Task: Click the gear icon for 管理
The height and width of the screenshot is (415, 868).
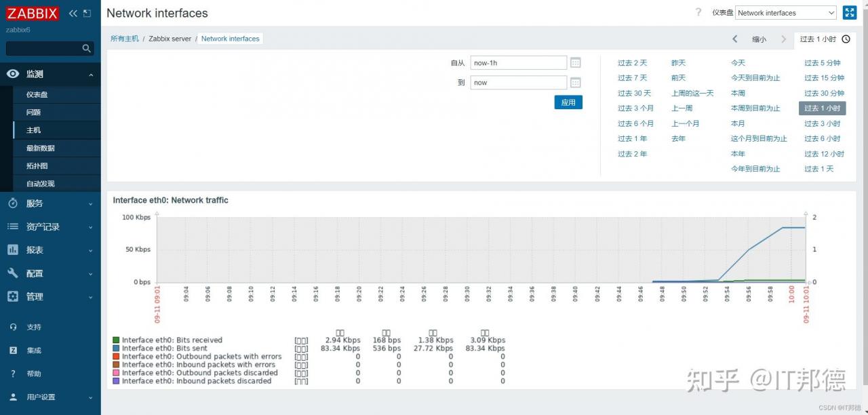Action: tap(13, 296)
